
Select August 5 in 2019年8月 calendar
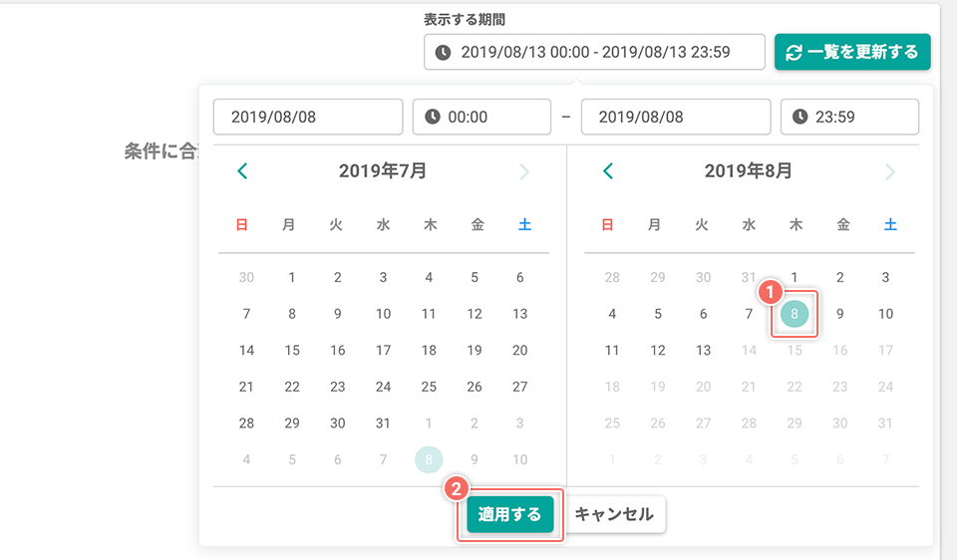coord(657,314)
